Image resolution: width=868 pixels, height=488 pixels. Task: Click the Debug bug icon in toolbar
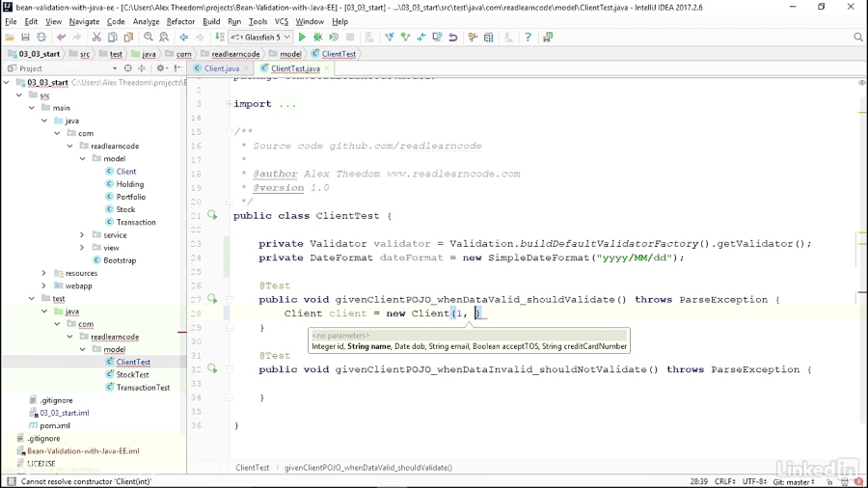pyautogui.click(x=317, y=38)
